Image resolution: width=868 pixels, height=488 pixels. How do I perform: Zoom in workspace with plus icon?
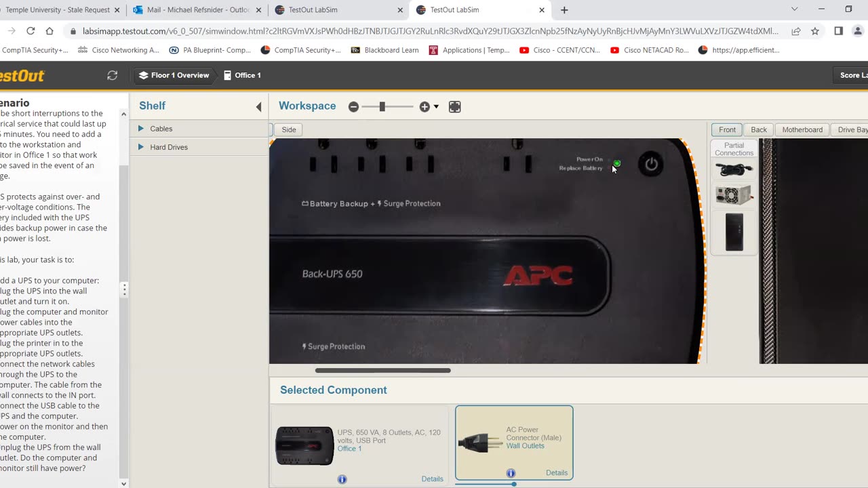tap(425, 106)
